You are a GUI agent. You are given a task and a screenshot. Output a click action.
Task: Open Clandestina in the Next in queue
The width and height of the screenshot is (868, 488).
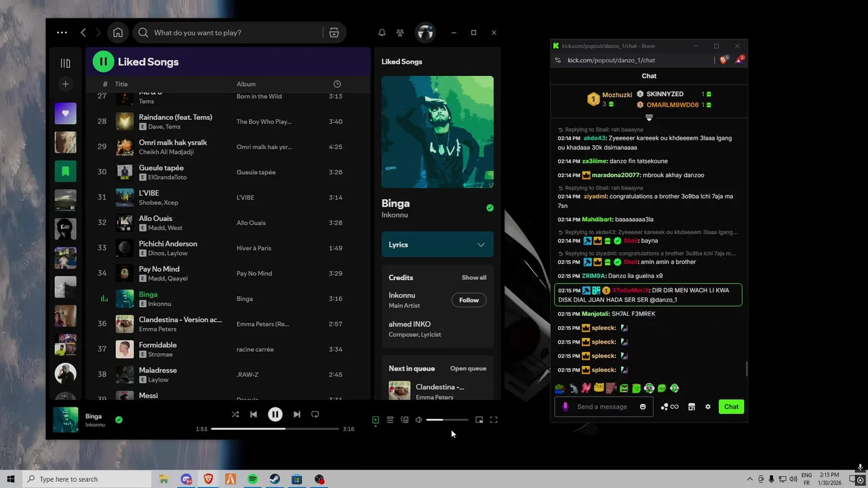pyautogui.click(x=437, y=392)
